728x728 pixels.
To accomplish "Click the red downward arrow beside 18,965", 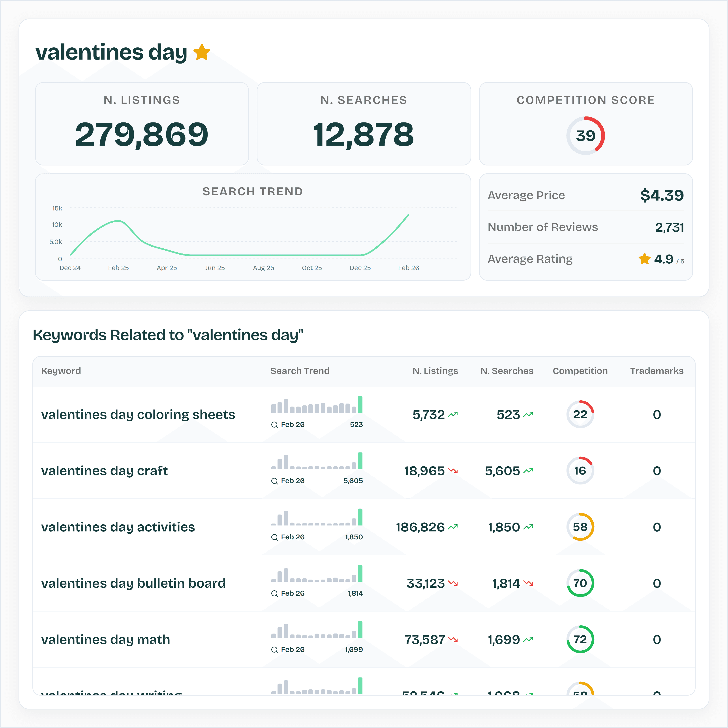I will 453,471.
